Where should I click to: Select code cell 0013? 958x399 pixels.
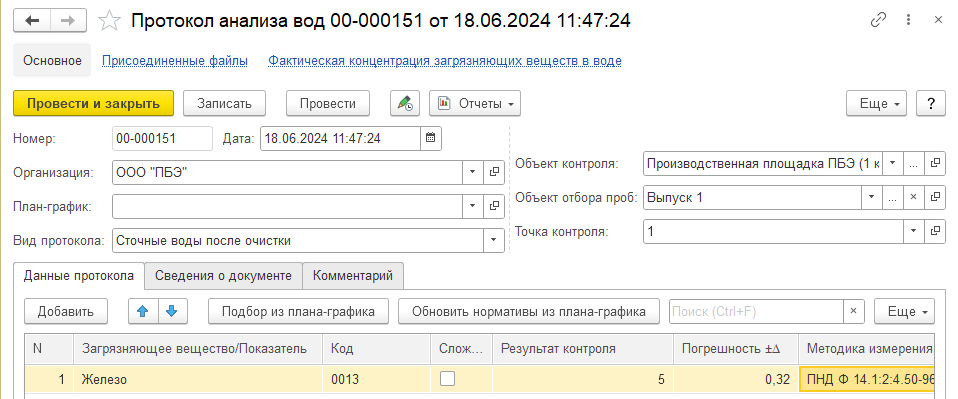(377, 379)
